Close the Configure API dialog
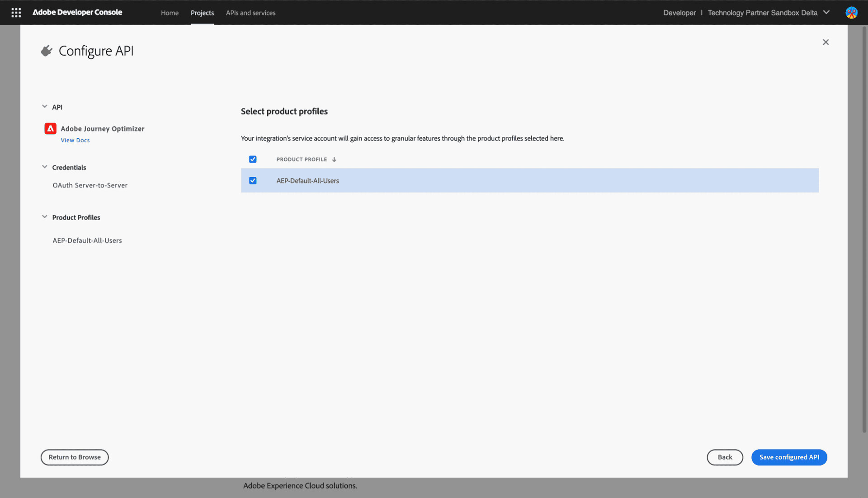Image resolution: width=868 pixels, height=498 pixels. (826, 42)
